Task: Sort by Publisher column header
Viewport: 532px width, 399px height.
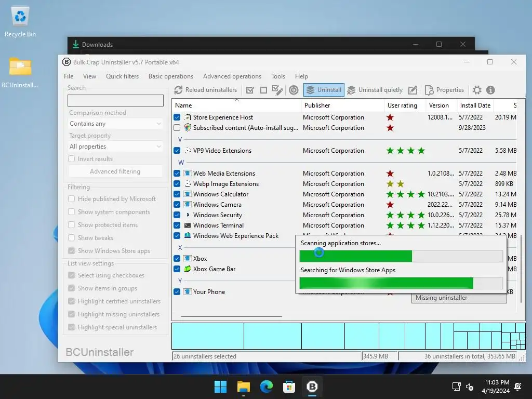Action: 342,105
